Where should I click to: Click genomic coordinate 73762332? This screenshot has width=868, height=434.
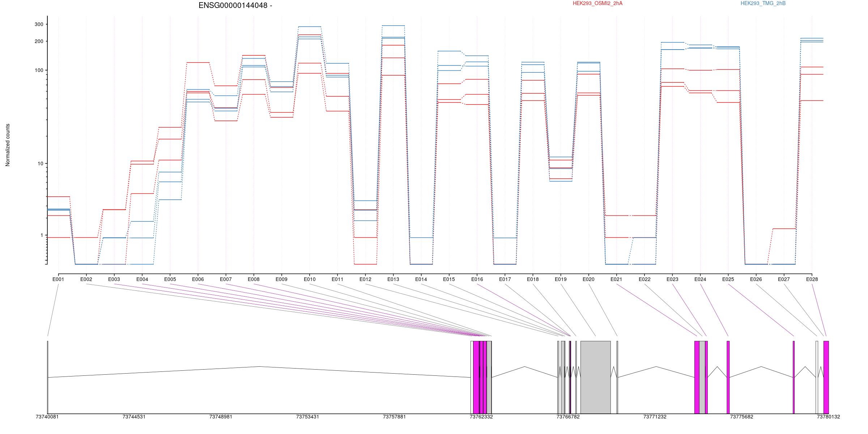point(481,417)
